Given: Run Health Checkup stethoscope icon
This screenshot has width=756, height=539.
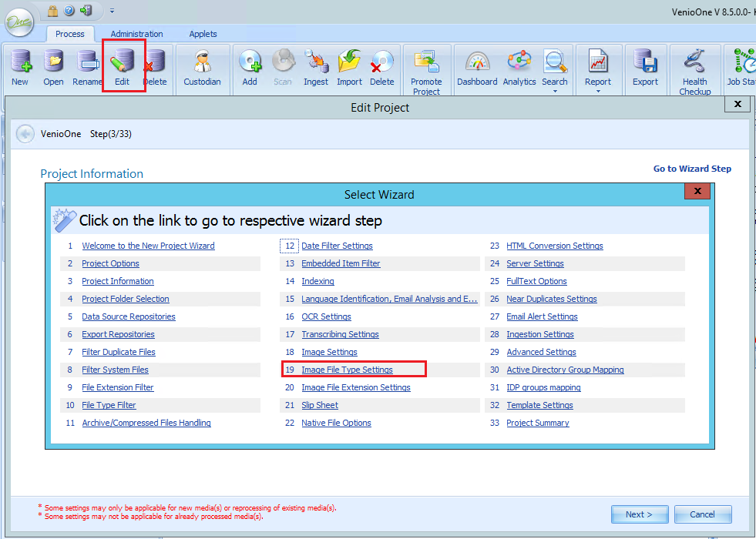Looking at the screenshot, I should 695,61.
